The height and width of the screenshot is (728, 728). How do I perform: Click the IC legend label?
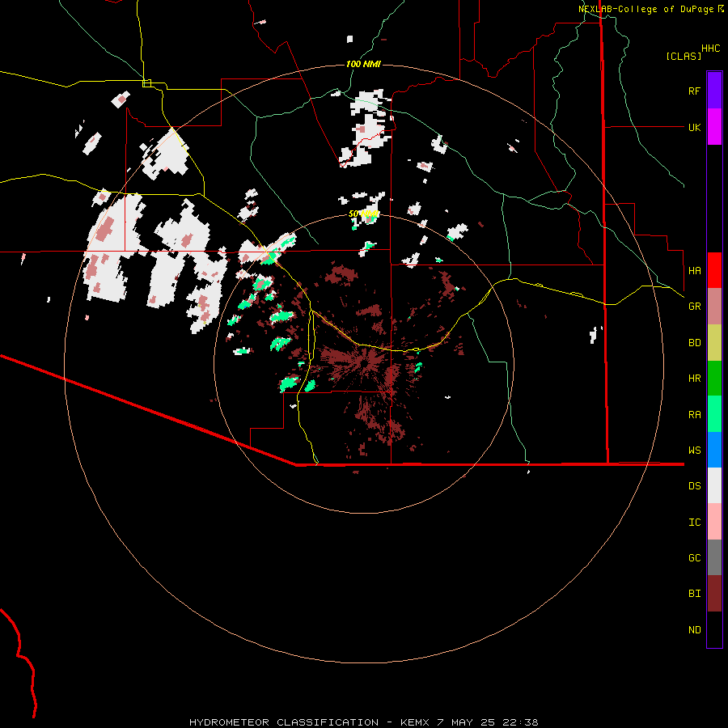[694, 523]
